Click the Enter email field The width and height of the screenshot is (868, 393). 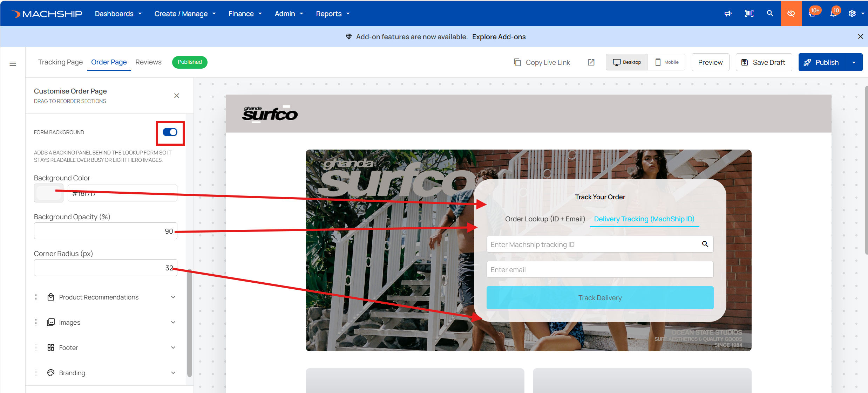point(600,269)
